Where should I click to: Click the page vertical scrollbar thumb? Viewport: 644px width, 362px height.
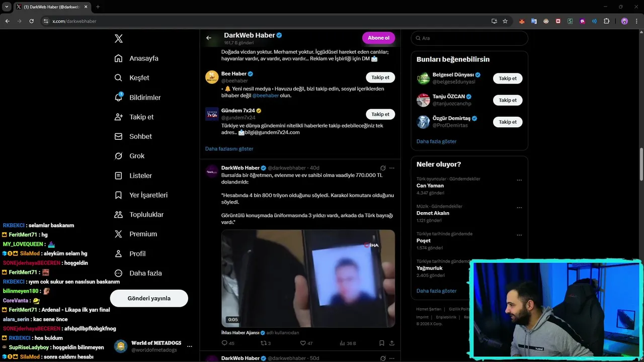[641, 164]
